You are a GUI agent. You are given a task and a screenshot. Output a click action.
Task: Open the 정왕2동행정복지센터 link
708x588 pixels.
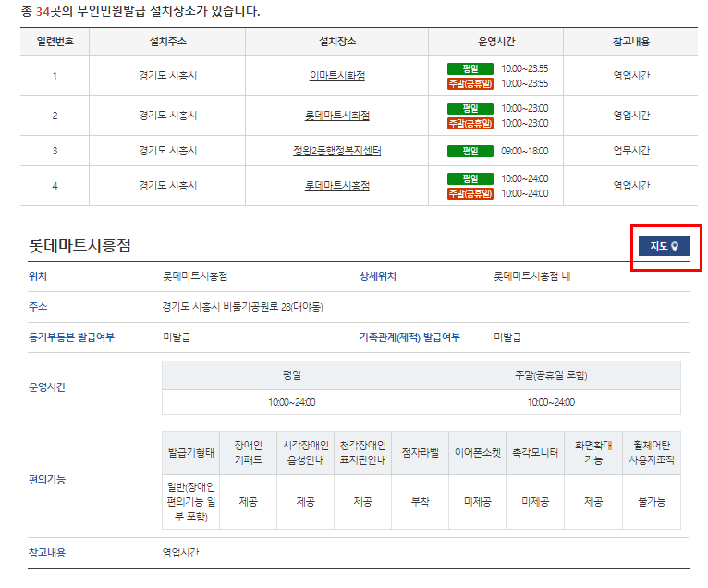coord(336,151)
